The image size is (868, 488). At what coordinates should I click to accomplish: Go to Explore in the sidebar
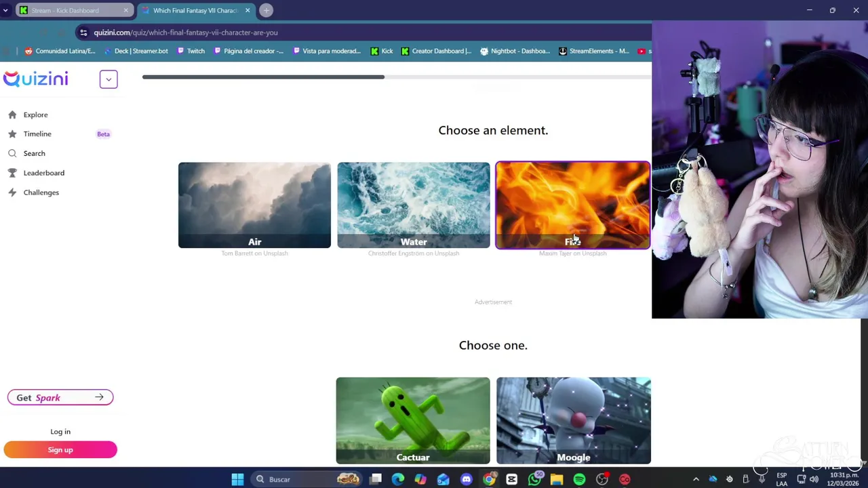35,115
